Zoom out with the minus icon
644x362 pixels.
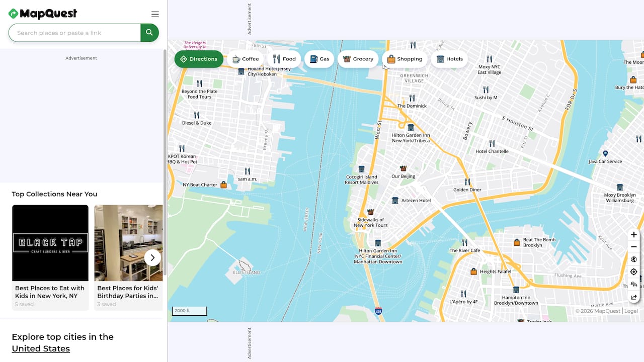tap(633, 246)
